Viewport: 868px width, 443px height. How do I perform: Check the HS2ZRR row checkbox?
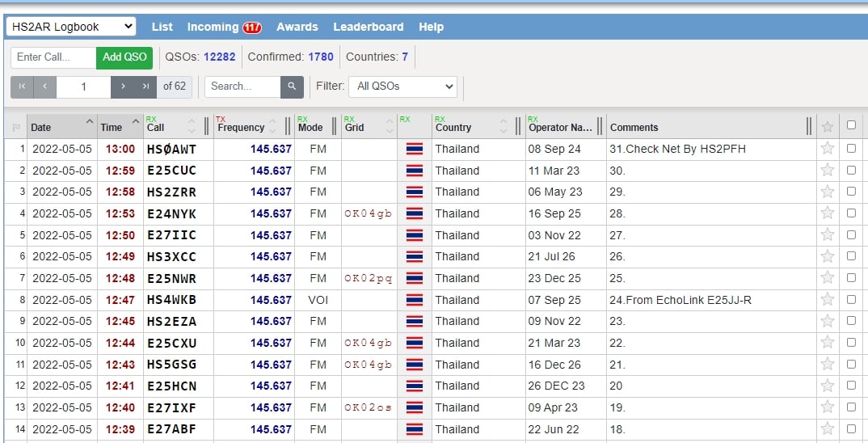(851, 191)
